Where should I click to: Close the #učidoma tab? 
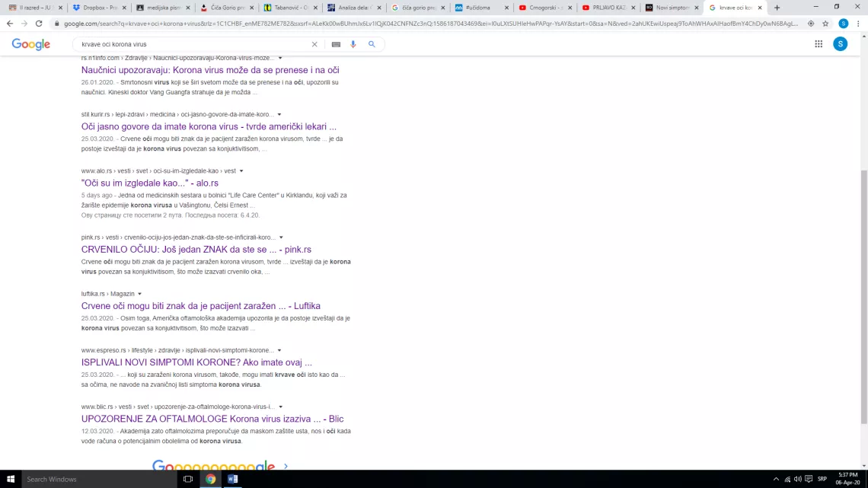coord(506,8)
